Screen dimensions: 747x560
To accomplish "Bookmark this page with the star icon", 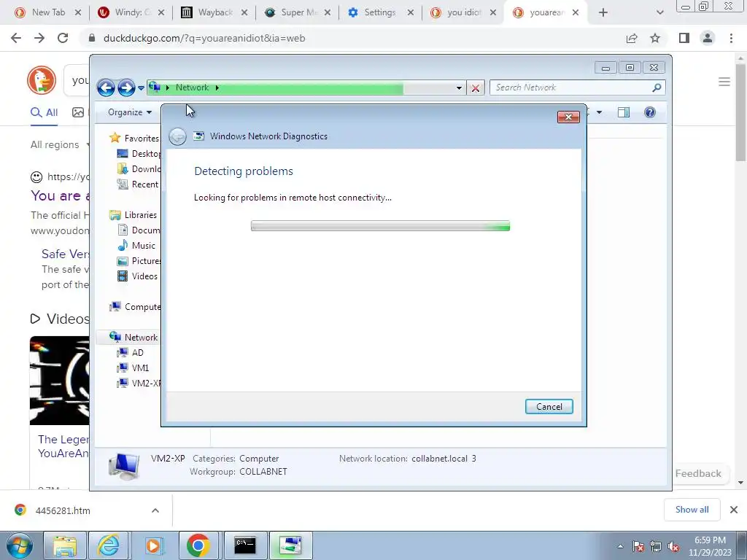I will [655, 38].
